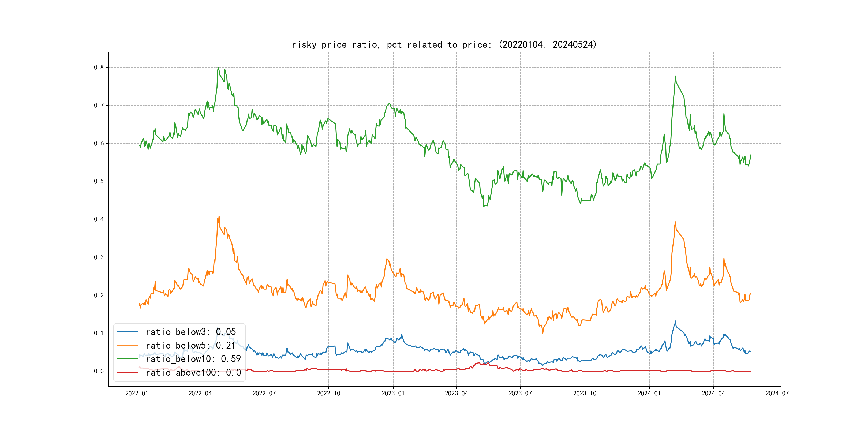Click the 2023-01 x-axis tick label
The image size is (868, 434).
(393, 393)
